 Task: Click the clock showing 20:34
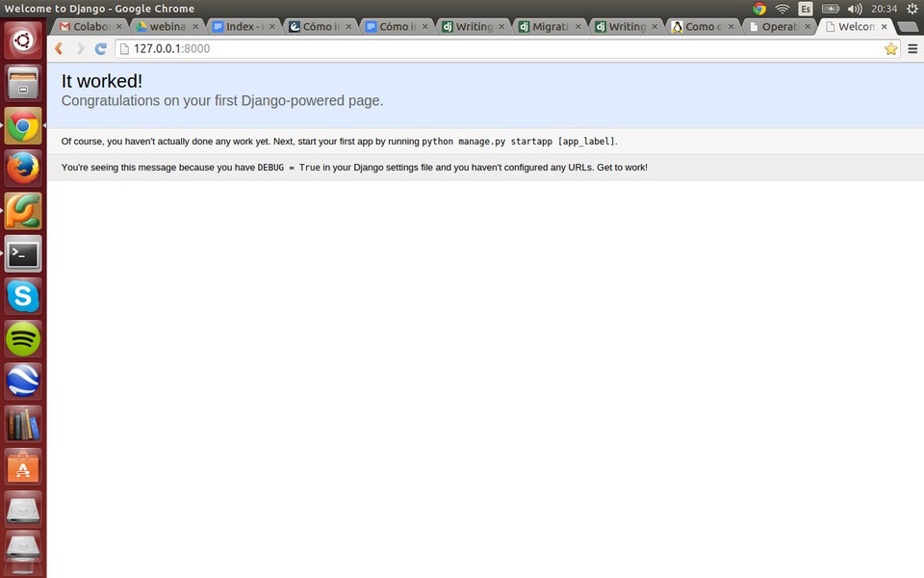(x=884, y=9)
